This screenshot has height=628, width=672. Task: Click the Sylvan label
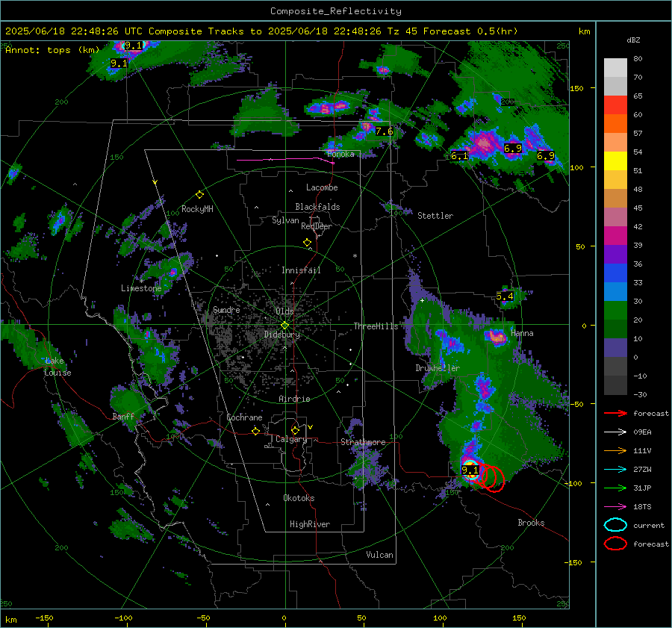[x=285, y=220]
